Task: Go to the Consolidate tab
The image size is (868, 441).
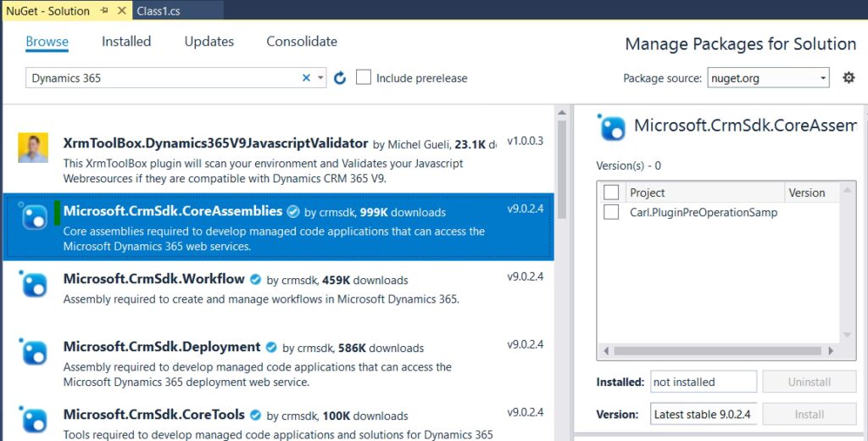Action: [301, 42]
